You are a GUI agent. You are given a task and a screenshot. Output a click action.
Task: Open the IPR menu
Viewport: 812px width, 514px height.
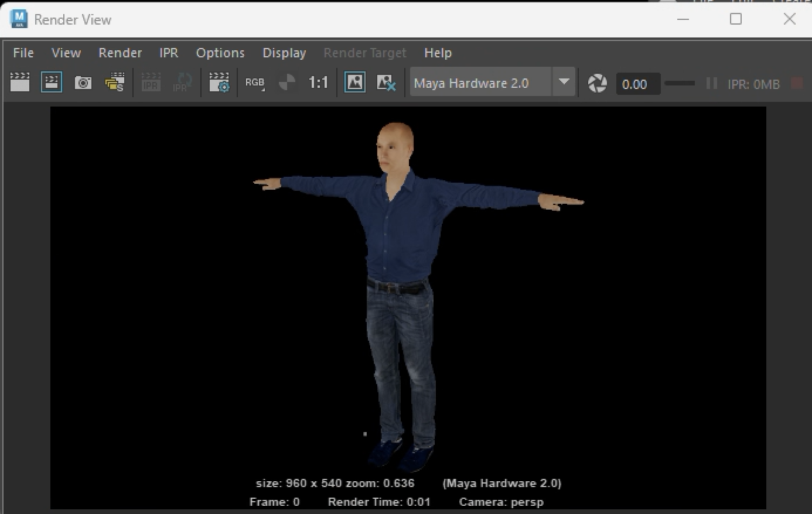tap(169, 53)
